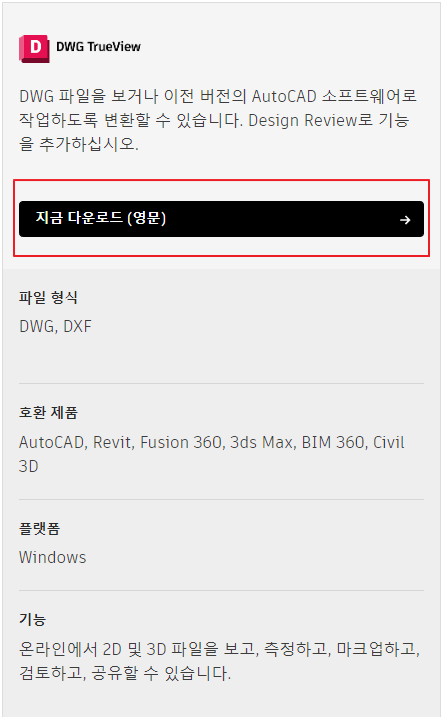Click the 온라인에서 2D 및 3D feature description

click(x=93, y=649)
